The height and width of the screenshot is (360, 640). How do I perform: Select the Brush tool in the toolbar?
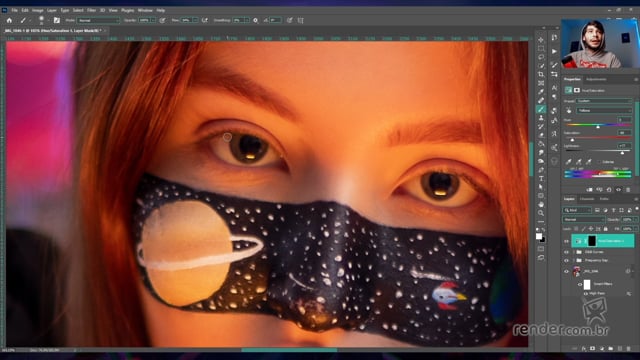click(541, 109)
